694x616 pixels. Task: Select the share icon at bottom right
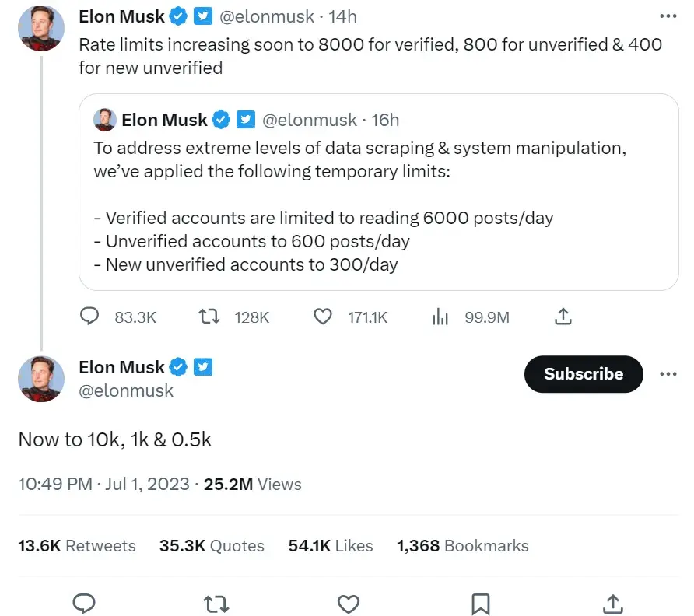[x=612, y=604]
